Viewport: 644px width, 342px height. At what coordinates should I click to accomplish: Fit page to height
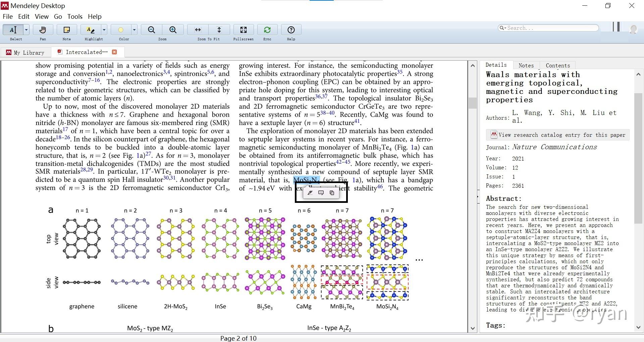pos(219,30)
